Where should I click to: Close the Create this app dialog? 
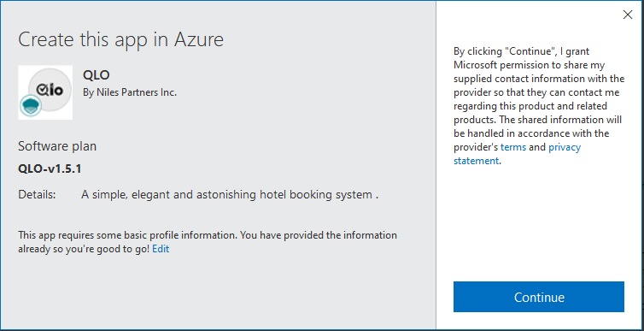point(627,15)
